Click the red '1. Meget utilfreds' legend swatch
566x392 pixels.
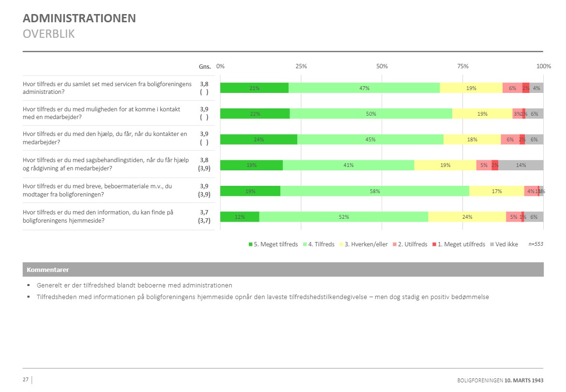(434, 244)
